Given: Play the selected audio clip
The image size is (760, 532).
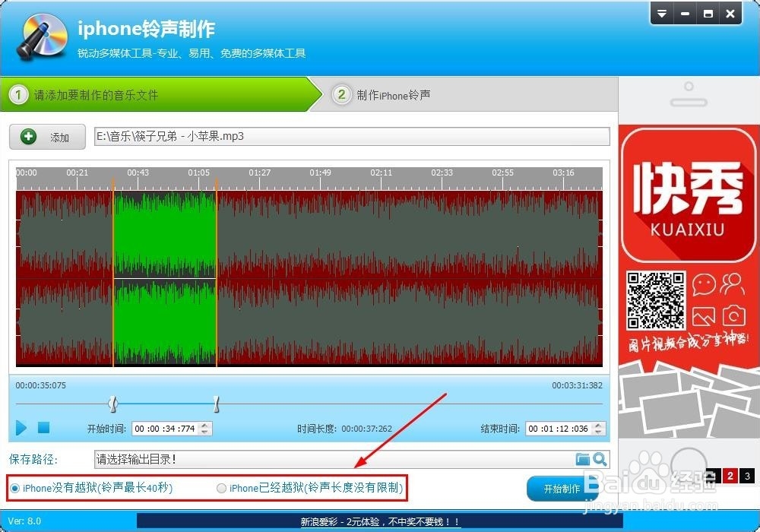Looking at the screenshot, I should coord(21,428).
